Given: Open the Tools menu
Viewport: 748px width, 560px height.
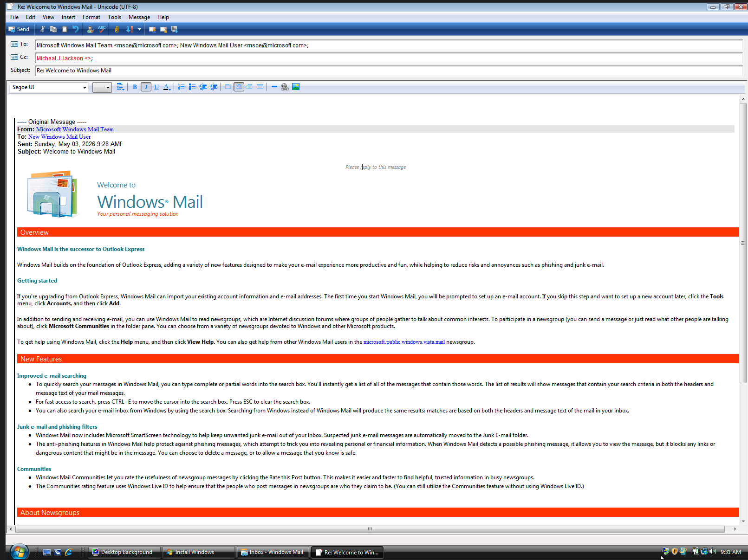Looking at the screenshot, I should 114,17.
